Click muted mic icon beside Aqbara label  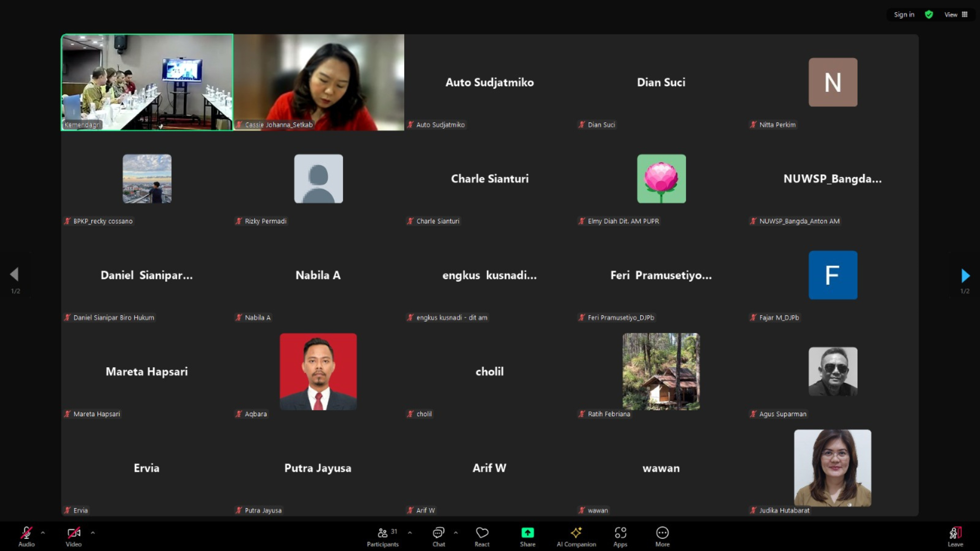click(x=239, y=414)
